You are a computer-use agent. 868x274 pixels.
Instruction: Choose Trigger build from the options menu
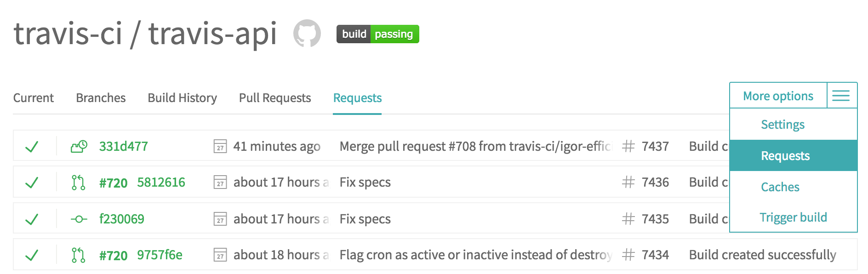click(793, 217)
